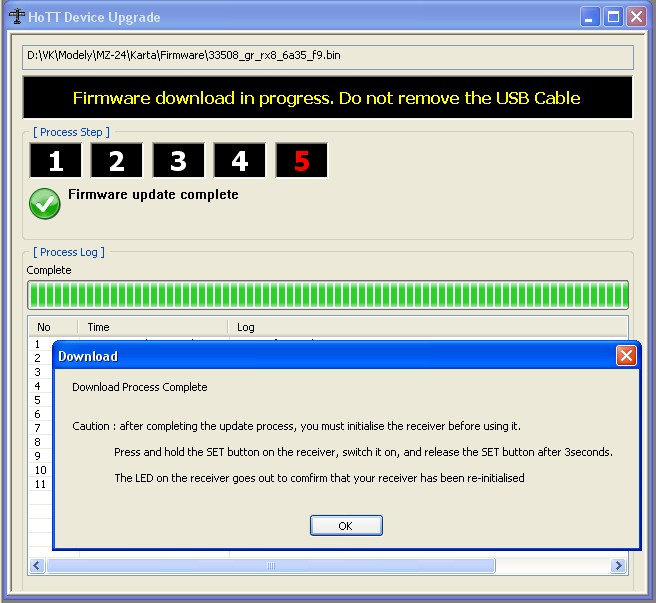Screen dimensions: 656x603
Task: Click process step 2 box
Action: click(x=117, y=161)
